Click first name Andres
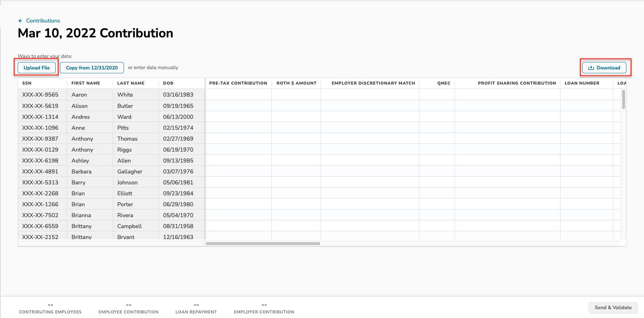Viewport: 644px width, 318px height. 81,117
